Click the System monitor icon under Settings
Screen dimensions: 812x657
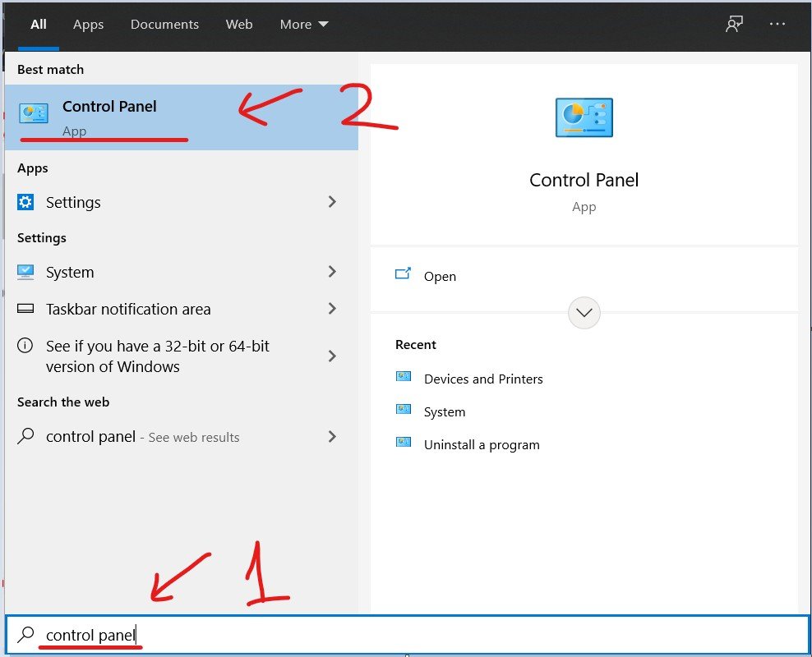pyautogui.click(x=25, y=272)
